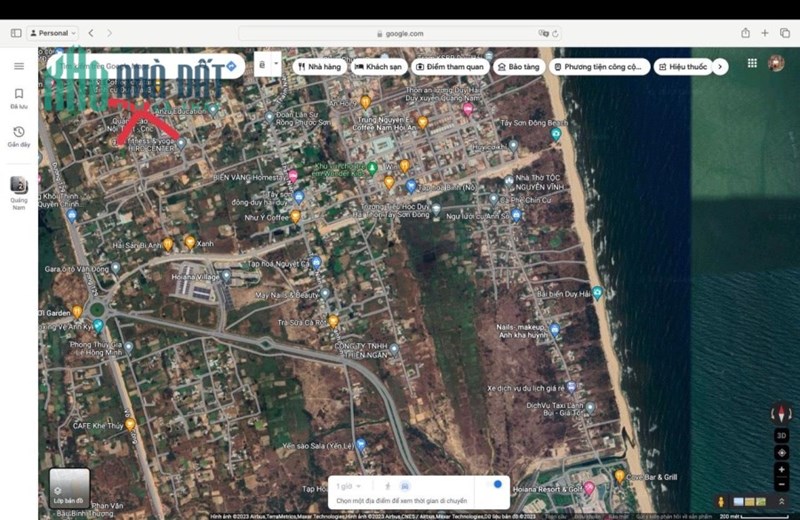Filter map by Phương tiện công cộng
The width and height of the screenshot is (800, 520).
pos(598,67)
